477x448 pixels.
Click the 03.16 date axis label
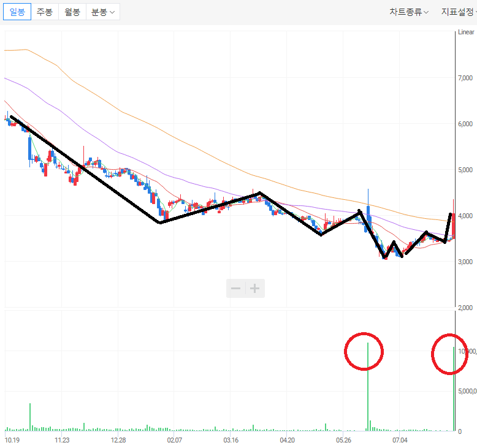[231, 440]
